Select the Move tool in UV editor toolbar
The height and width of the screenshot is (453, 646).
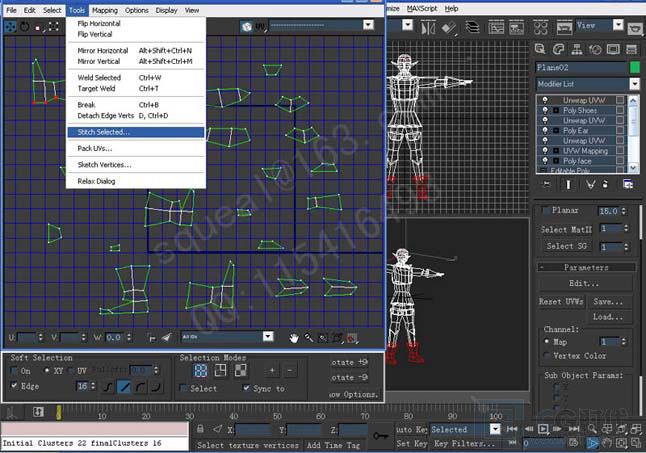[x=10, y=27]
